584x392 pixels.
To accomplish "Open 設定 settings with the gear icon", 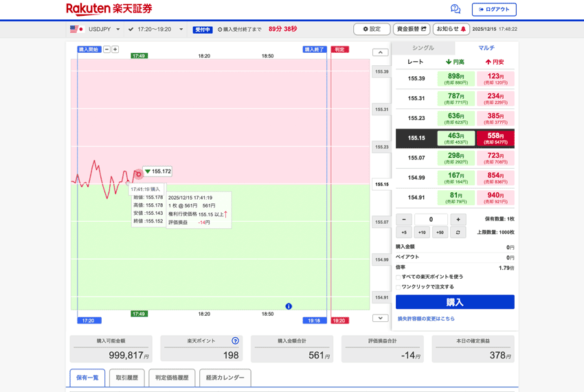I will pyautogui.click(x=372, y=29).
